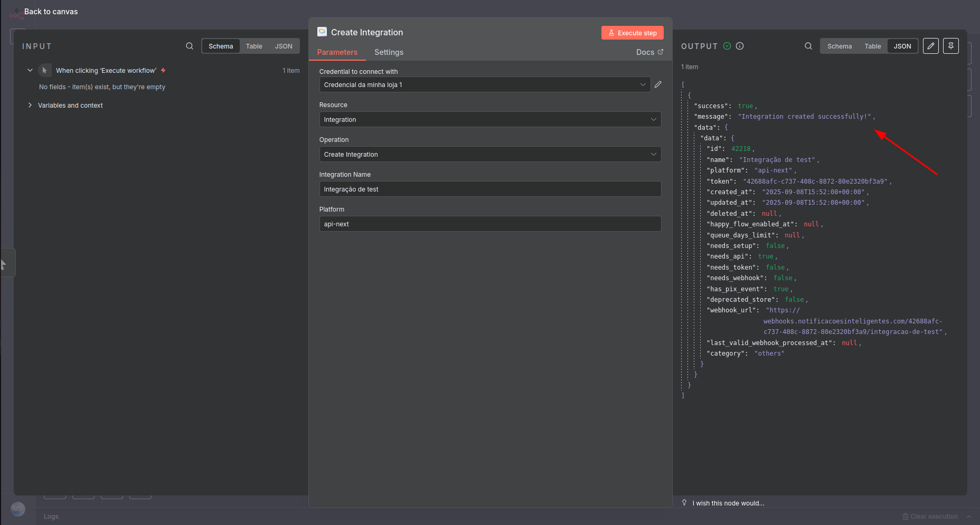The height and width of the screenshot is (525, 980).
Task: Click the lightbulb feedback icon
Action: point(684,503)
